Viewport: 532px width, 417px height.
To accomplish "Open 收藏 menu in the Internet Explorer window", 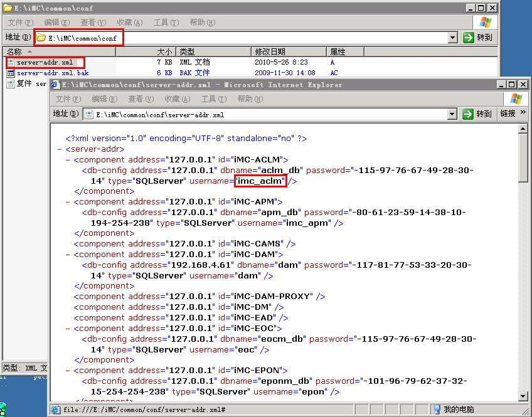I will click(178, 99).
